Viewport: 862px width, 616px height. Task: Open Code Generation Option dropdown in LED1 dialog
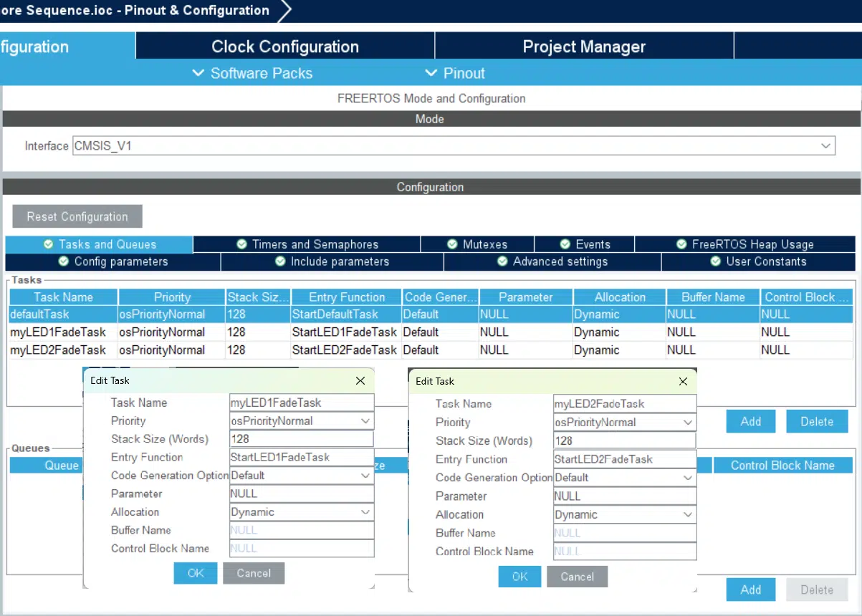coord(302,476)
